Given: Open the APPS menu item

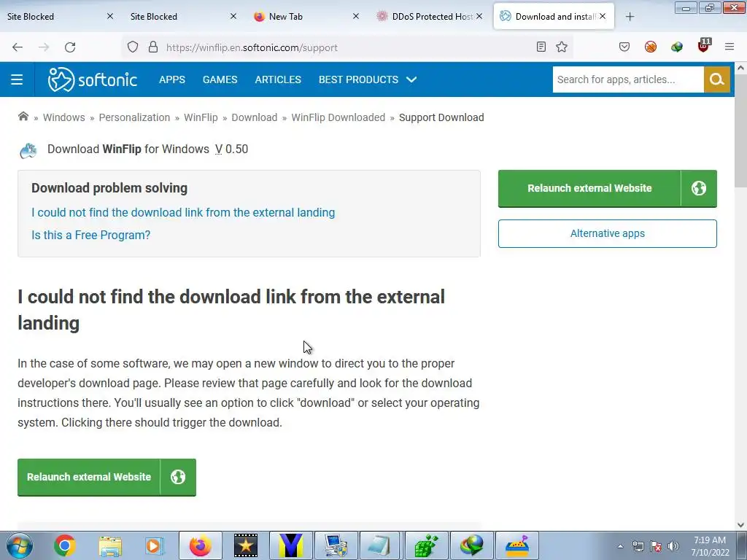Looking at the screenshot, I should 172,79.
